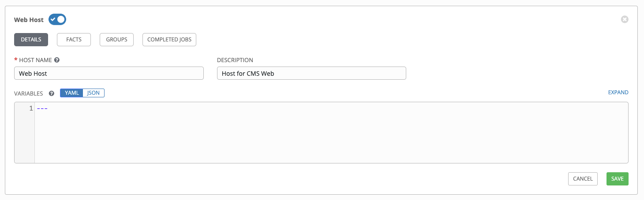Screen dimensions: 644x200
Task: Cancel editing the host
Action: [x=583, y=178]
